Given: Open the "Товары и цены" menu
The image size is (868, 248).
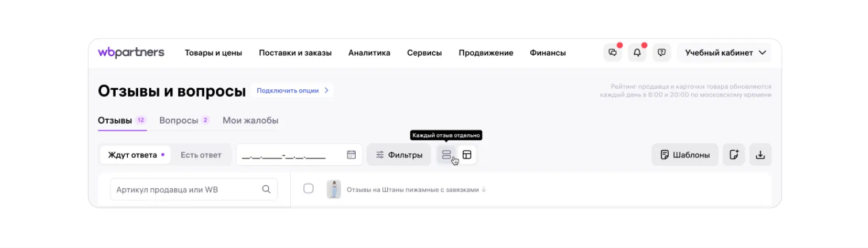Looking at the screenshot, I should tap(213, 52).
